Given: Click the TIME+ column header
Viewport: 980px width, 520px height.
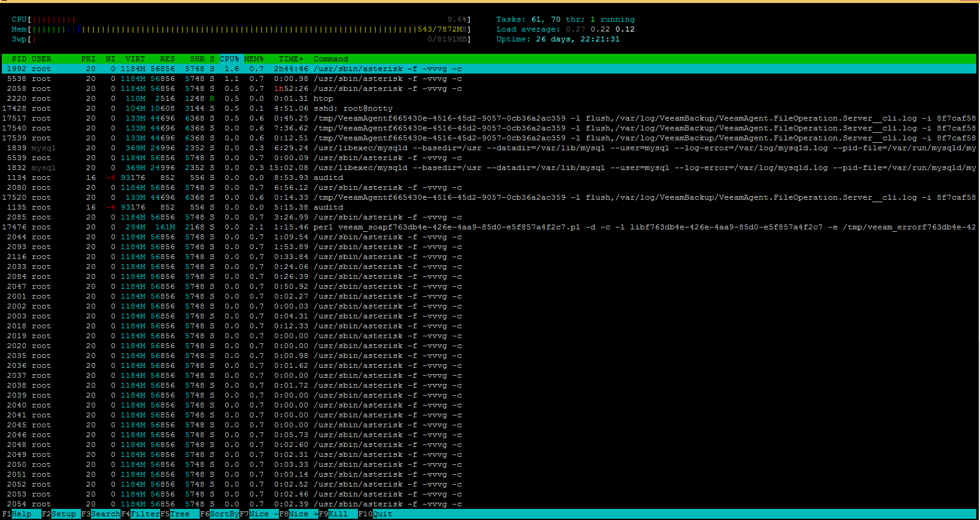Looking at the screenshot, I should click(x=291, y=59).
